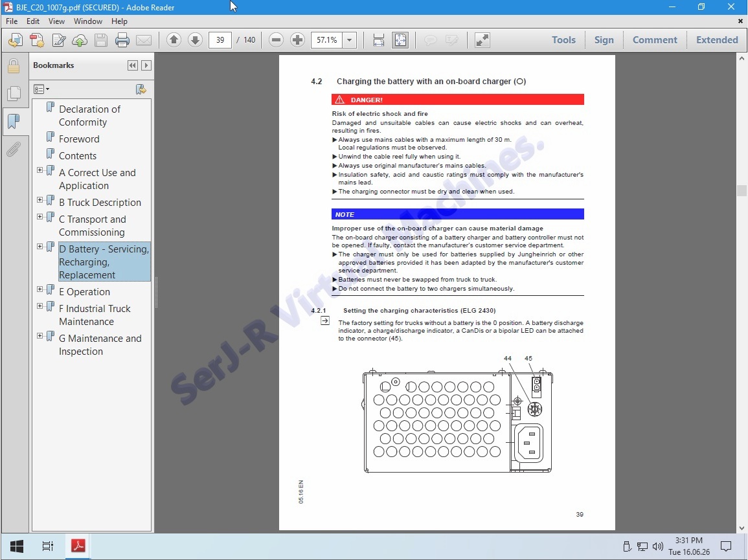The image size is (748, 560).
Task: Open the Comment pane
Action: (655, 40)
